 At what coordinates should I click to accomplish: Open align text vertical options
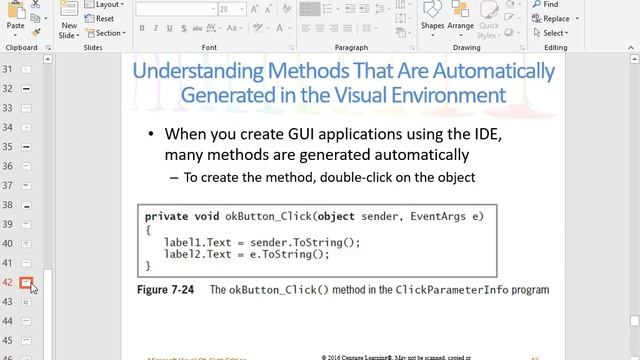click(x=402, y=18)
